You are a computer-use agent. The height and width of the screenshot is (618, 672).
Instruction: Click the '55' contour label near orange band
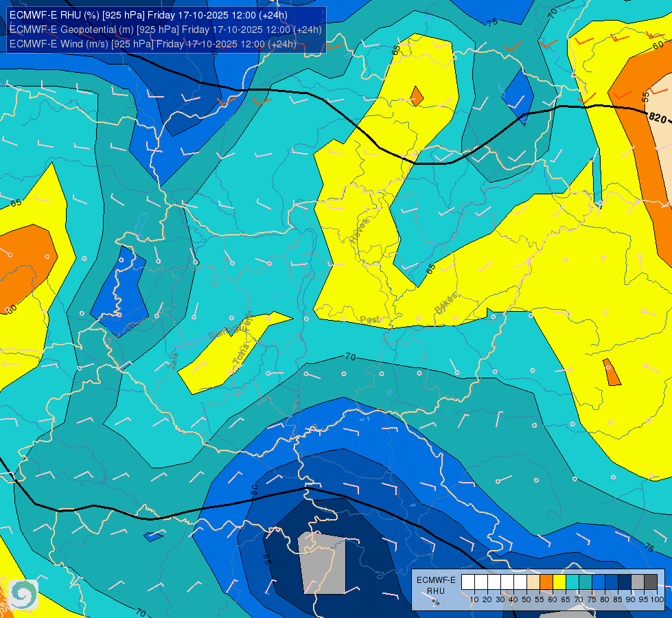[645, 97]
